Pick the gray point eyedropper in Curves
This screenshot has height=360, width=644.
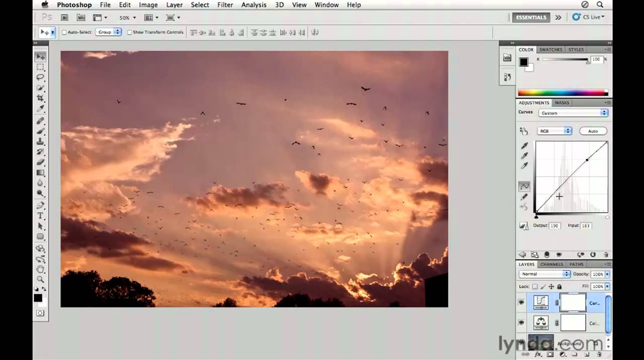coord(524,155)
